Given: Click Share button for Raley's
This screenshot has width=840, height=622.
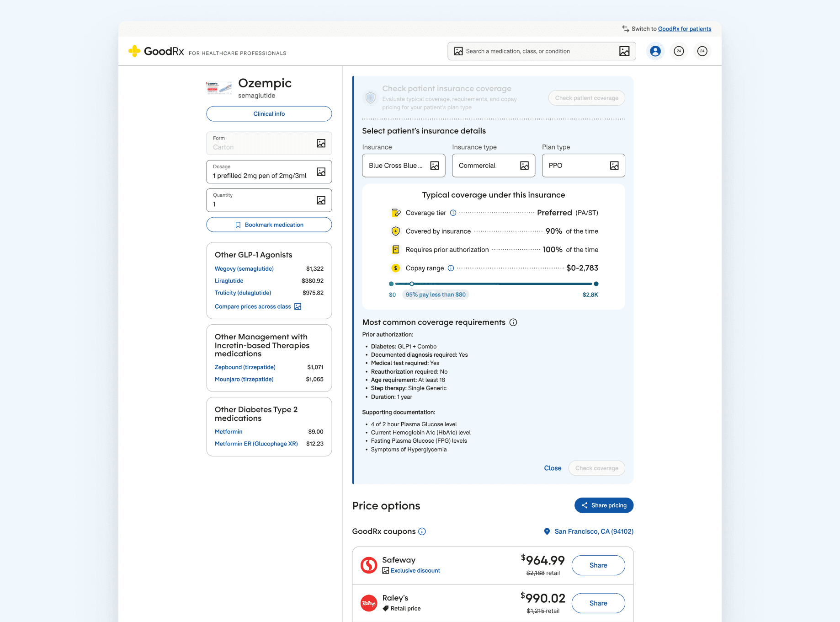Looking at the screenshot, I should point(598,603).
